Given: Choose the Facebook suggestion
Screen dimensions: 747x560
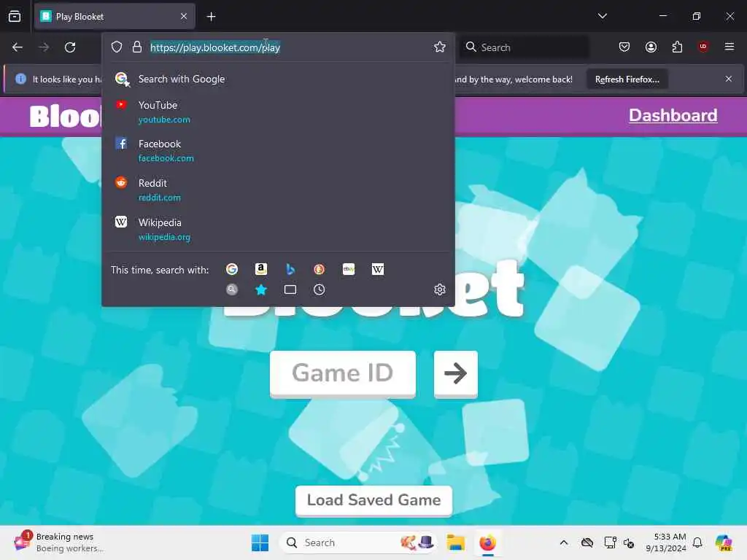Looking at the screenshot, I should click(278, 150).
